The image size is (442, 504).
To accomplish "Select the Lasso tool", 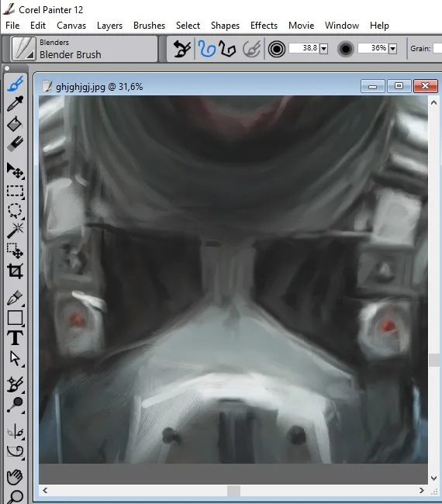I will pyautogui.click(x=15, y=211).
